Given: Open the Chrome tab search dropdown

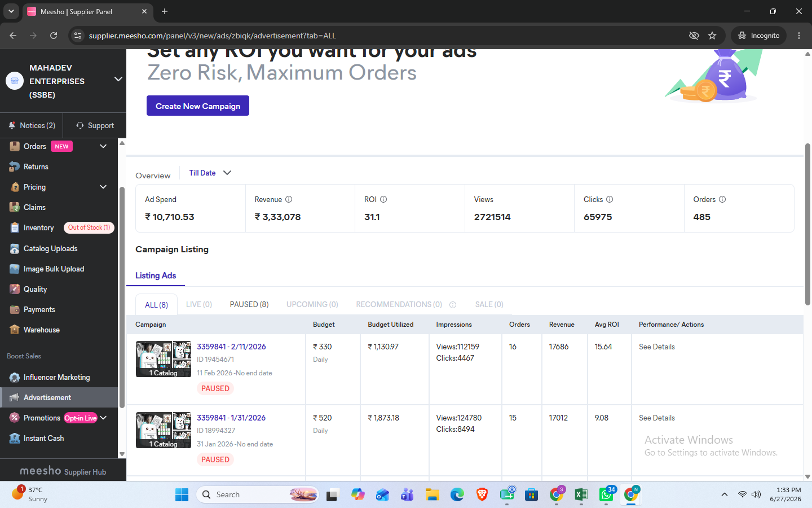Looking at the screenshot, I should click(11, 11).
